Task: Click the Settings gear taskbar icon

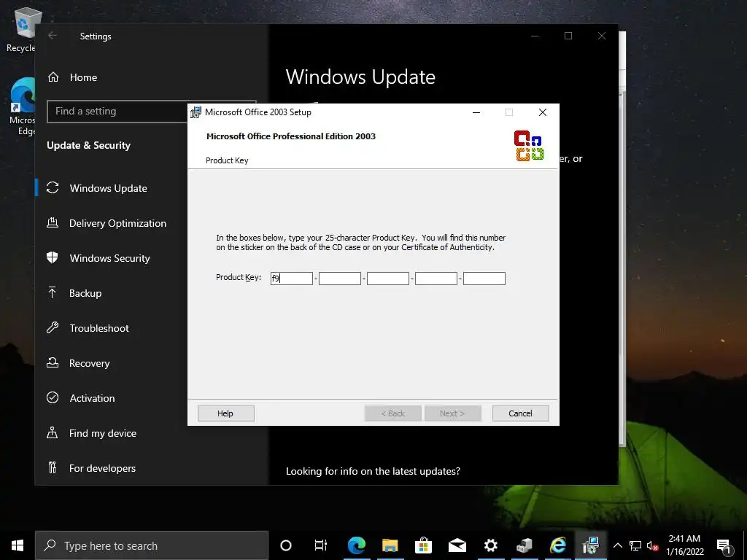Action: tap(491, 545)
